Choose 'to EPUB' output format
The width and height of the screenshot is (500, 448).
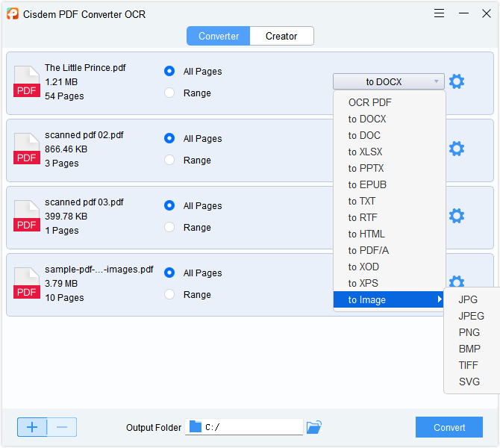click(x=389, y=184)
